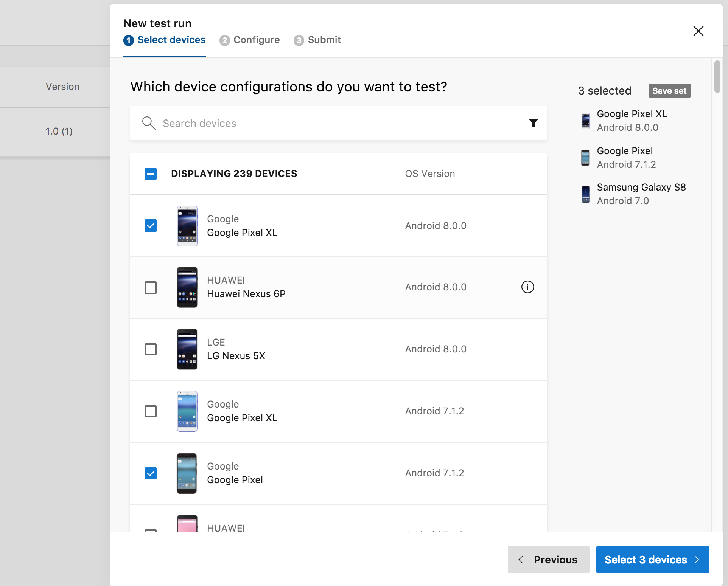Toggle the select-all devices header checkbox
This screenshot has height=586, width=728.
tap(151, 174)
